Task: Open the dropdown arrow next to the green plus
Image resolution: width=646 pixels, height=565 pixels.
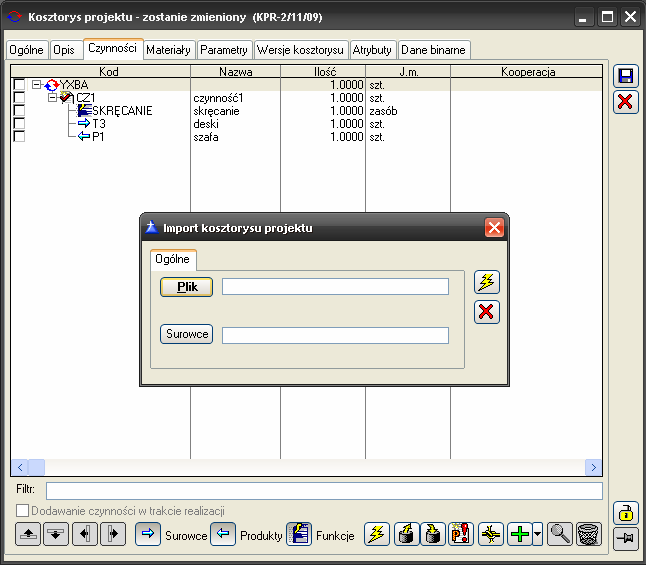Action: tap(538, 534)
